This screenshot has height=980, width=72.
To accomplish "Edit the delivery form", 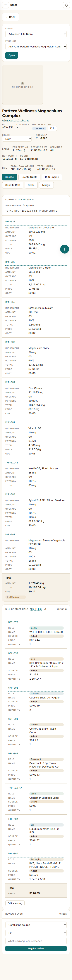I will (x=52, y=128).
